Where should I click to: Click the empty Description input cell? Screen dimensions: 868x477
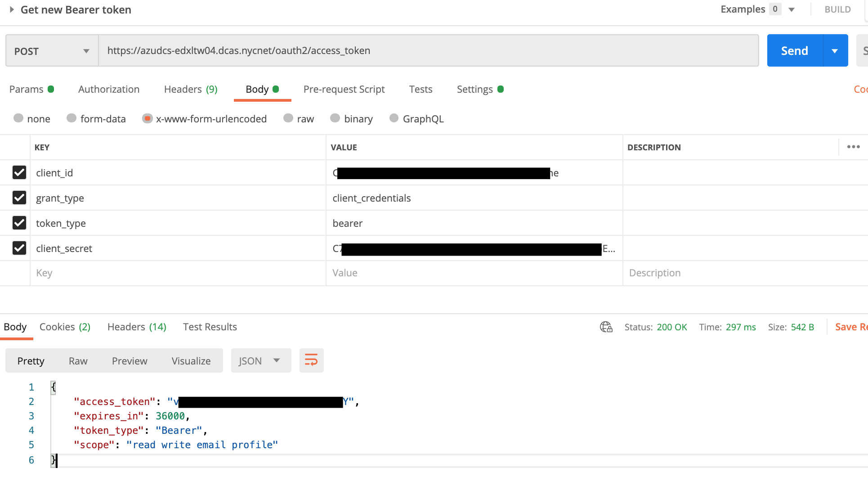click(745, 273)
